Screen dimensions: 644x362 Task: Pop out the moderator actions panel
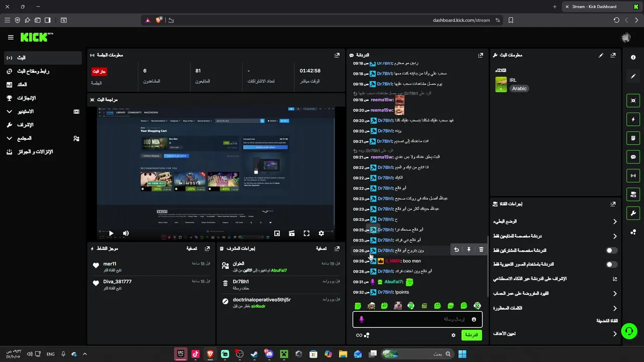pos(337,249)
